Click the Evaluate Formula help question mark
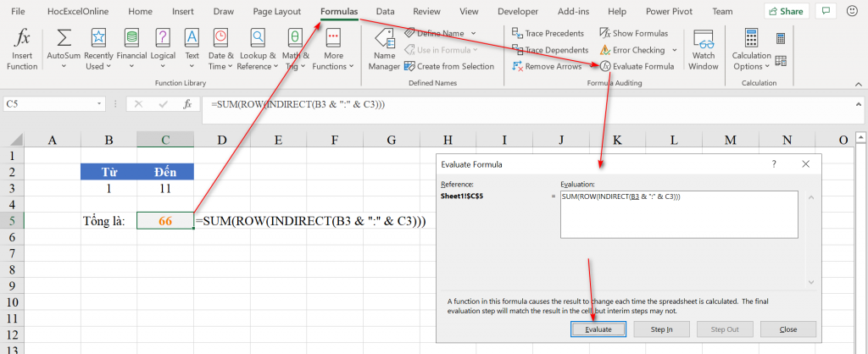 coord(774,163)
